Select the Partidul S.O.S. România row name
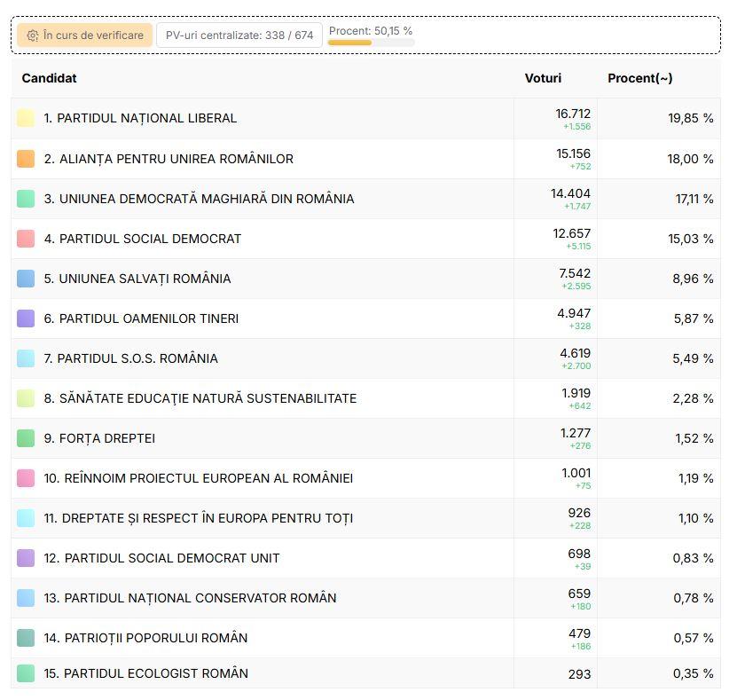This screenshot has height=700, width=737. (x=130, y=358)
